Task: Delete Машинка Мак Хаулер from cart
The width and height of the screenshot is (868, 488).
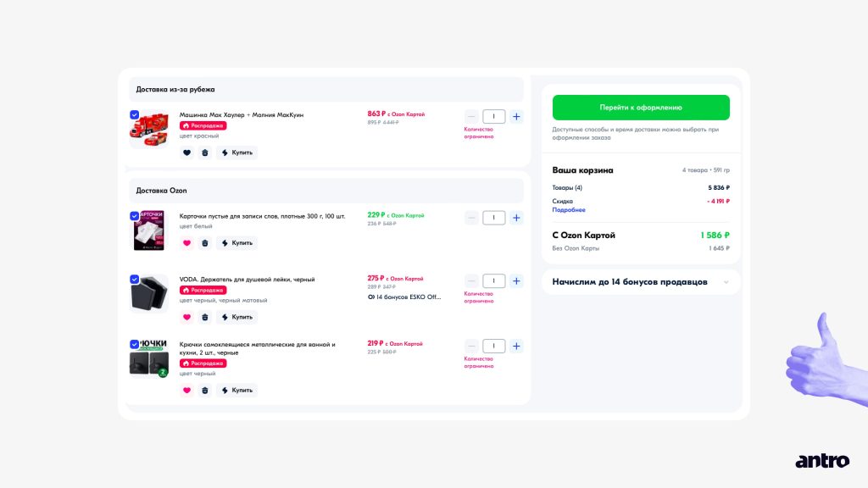Action: 205,152
